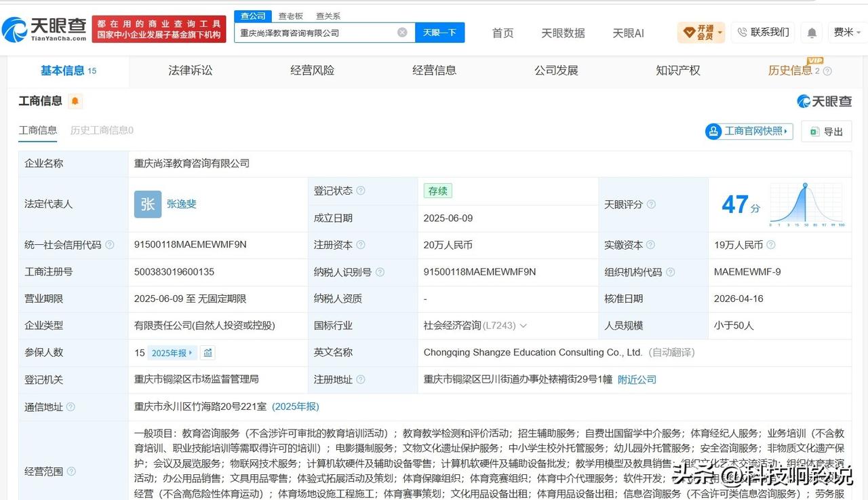Click credit code 91500118MAEMEWMF9N value
This screenshot has height=500, width=868.
tap(191, 245)
